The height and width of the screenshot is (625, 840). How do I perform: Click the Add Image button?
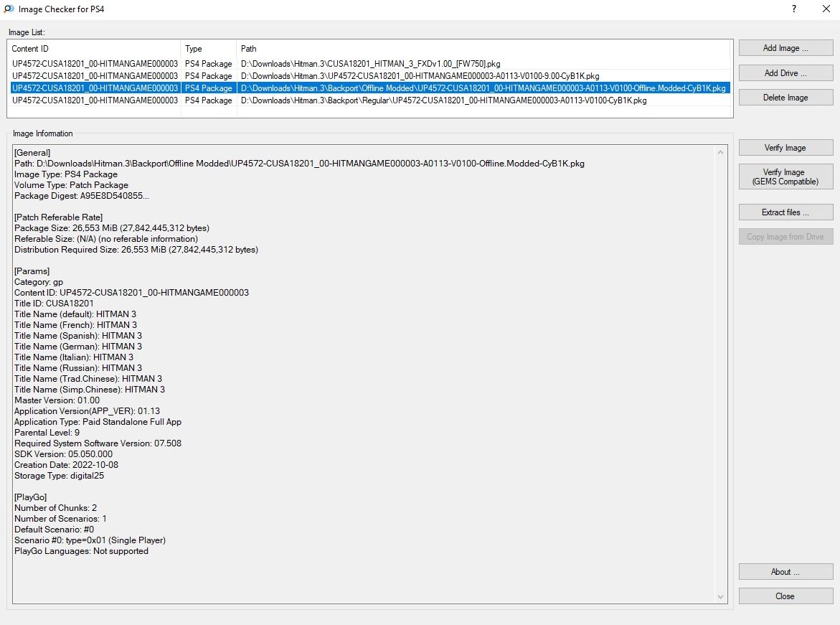(785, 48)
